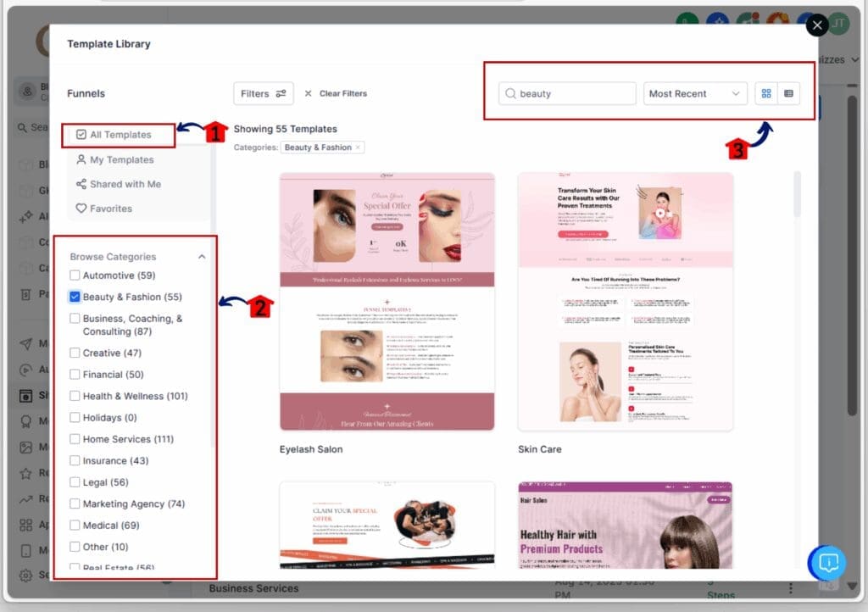Collapse the Browse Categories list
868x612 pixels.
click(x=202, y=256)
